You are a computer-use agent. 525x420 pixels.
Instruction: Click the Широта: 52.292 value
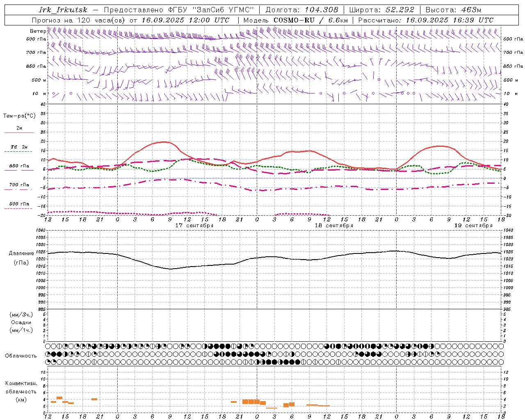pos(382,10)
